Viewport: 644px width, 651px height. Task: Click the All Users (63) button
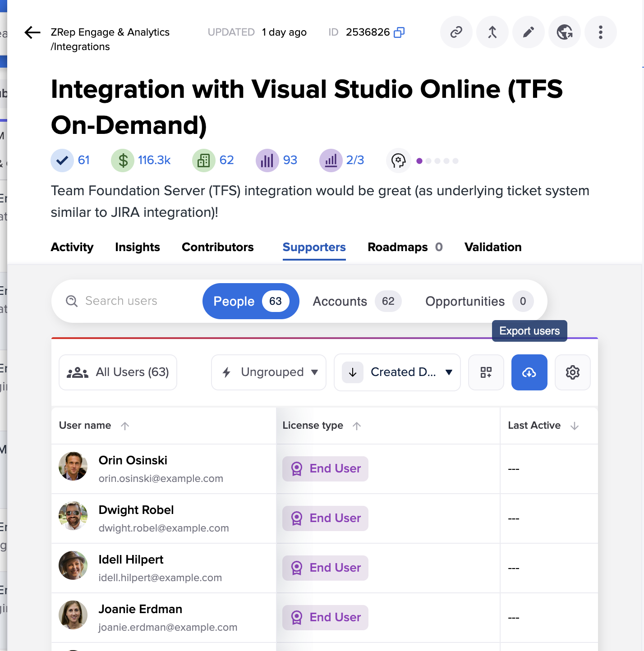click(118, 372)
